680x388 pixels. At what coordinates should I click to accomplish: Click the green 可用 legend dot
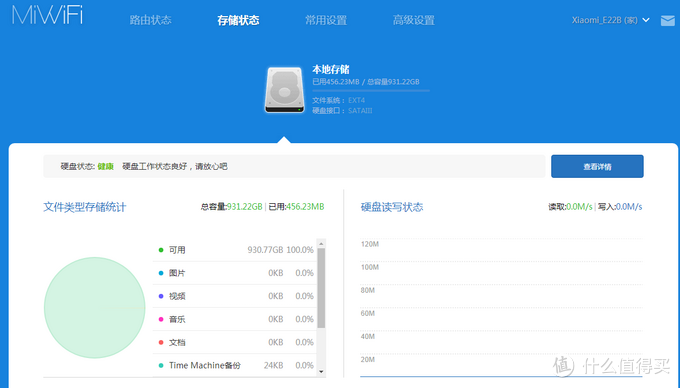coord(161,250)
